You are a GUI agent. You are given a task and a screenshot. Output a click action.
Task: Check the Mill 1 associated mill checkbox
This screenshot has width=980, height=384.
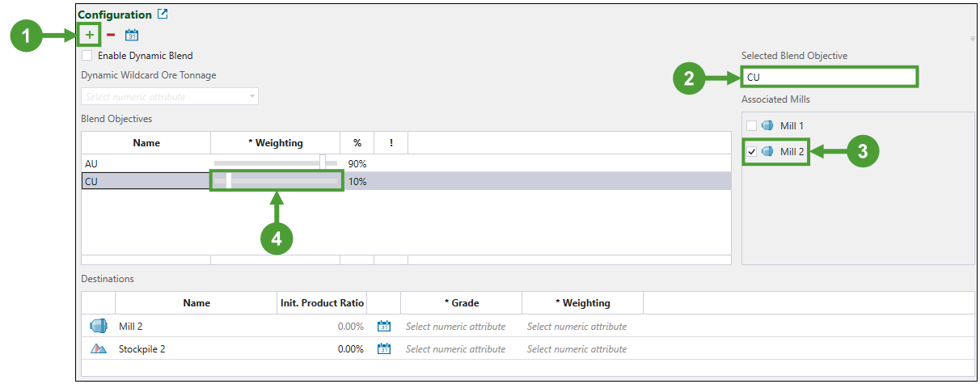click(751, 126)
